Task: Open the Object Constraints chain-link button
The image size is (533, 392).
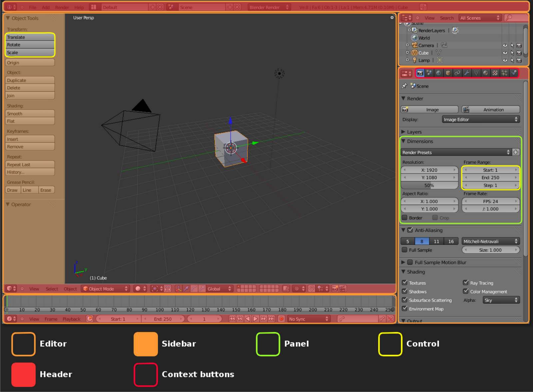Action: (457, 73)
